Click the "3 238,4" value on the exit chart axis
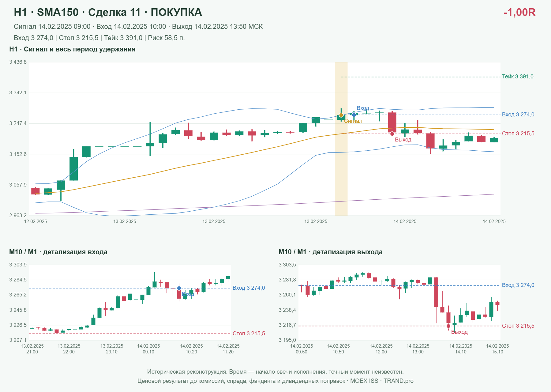This screenshot has width=551, height=392. pyautogui.click(x=287, y=310)
